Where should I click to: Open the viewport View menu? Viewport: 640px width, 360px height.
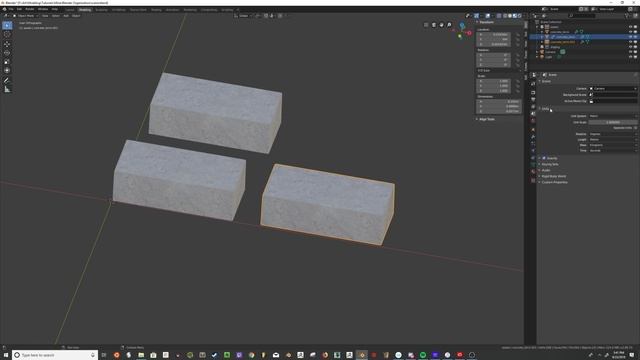click(x=45, y=16)
